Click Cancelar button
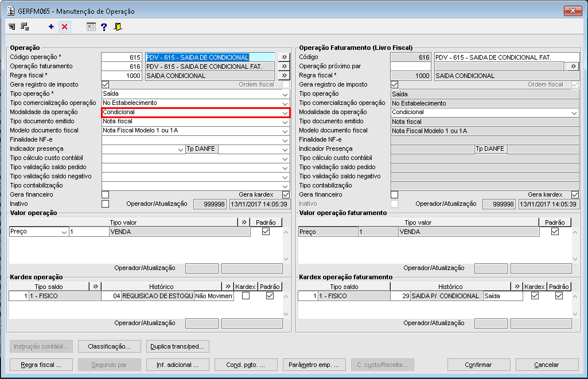Viewport: 588px width, 379px height. 547,365
